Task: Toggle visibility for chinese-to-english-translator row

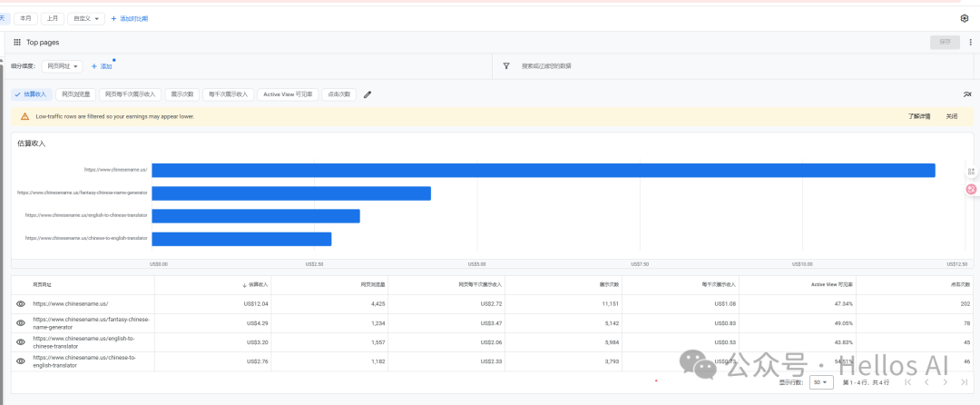Action: [21, 361]
